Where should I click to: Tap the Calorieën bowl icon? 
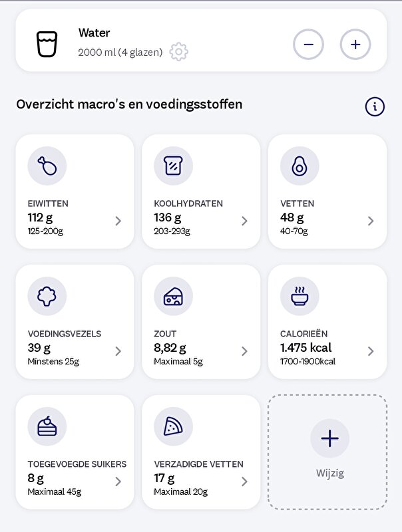click(x=300, y=296)
